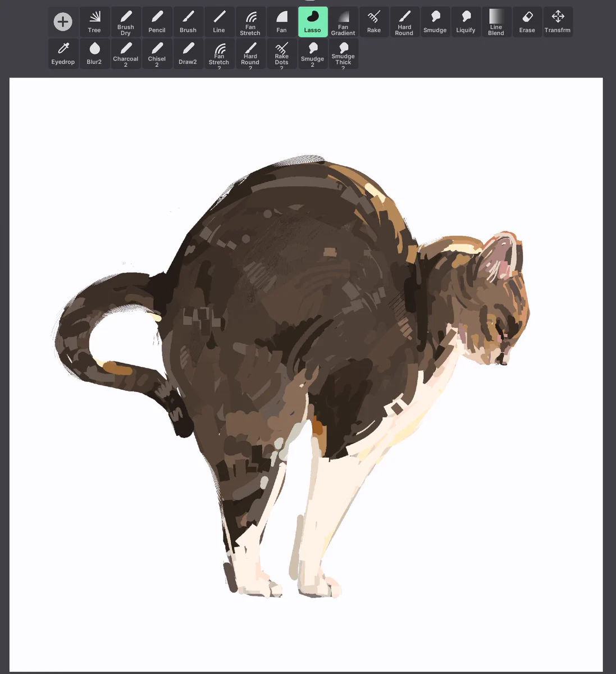Viewport: 616px width, 674px height.
Task: Choose the Pencil tool
Action: coord(157,22)
